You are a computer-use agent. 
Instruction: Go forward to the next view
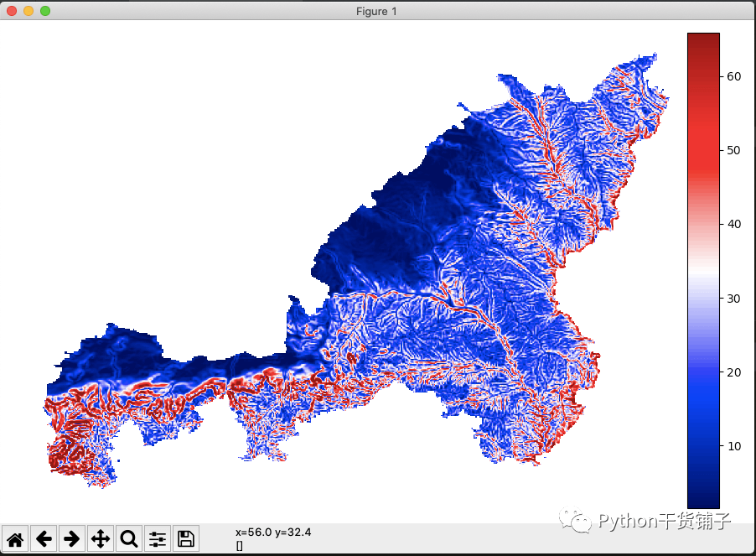tap(72, 538)
